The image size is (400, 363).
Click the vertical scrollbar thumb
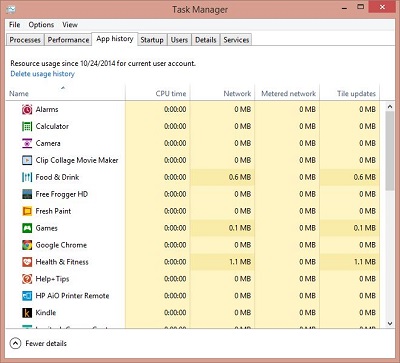(x=390, y=151)
